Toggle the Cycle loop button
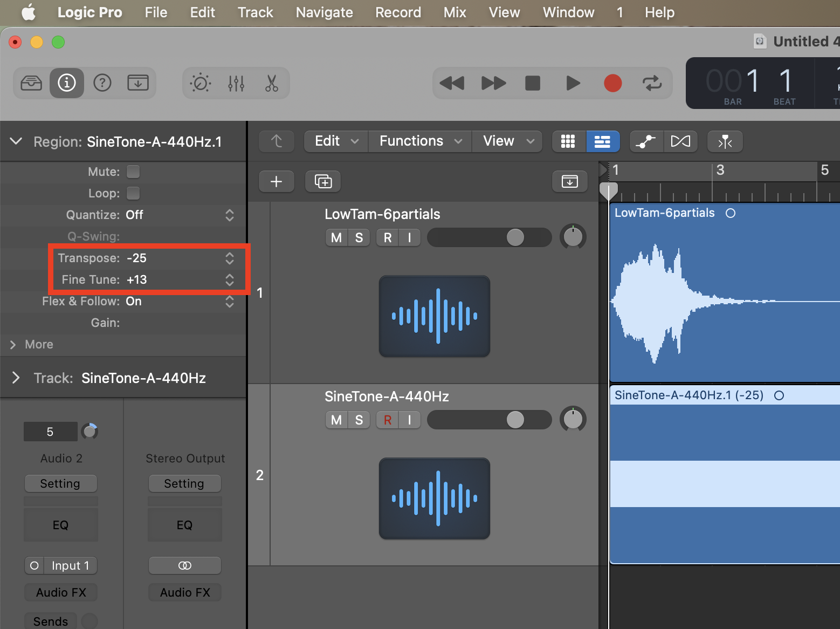The width and height of the screenshot is (840, 629). pyautogui.click(x=652, y=83)
